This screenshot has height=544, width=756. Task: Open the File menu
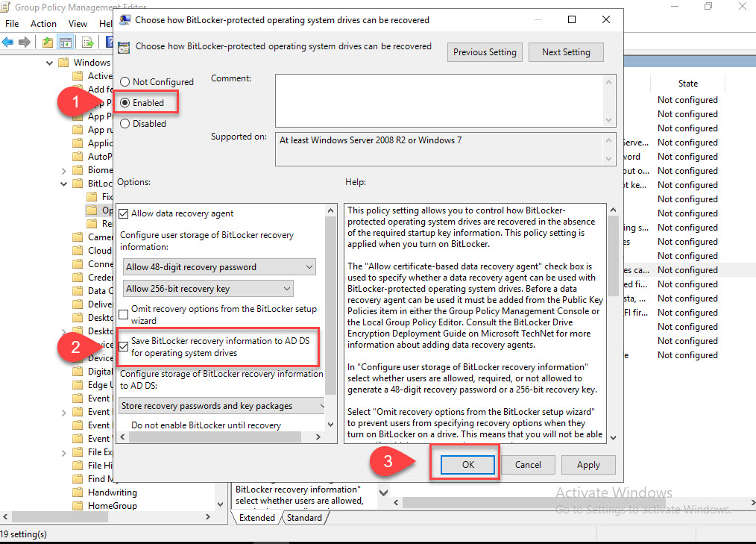[x=12, y=24]
